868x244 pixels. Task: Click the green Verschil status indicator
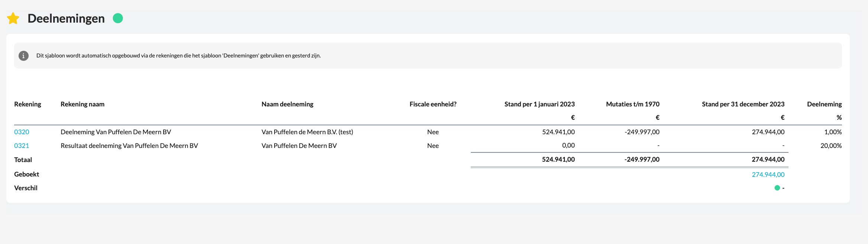point(777,188)
